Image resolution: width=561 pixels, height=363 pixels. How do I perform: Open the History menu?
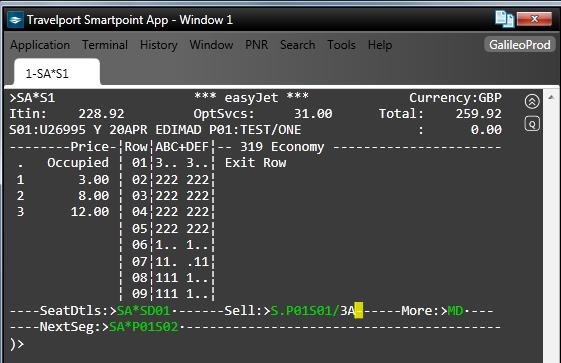pos(158,45)
